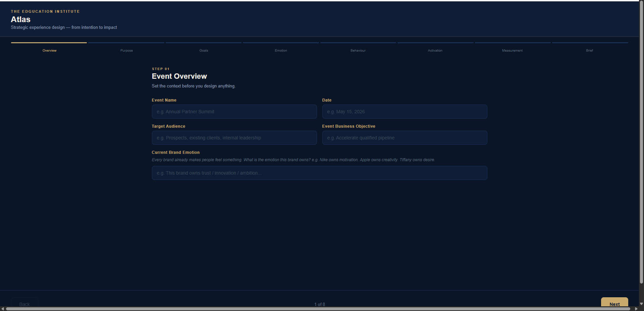Image resolution: width=644 pixels, height=311 pixels.
Task: Select the Overview step tab
Action: (49, 50)
